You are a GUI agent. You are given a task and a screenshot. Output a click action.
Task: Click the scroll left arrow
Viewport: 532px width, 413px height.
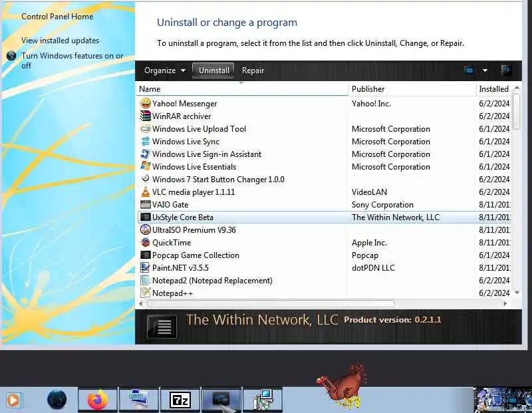(141, 304)
